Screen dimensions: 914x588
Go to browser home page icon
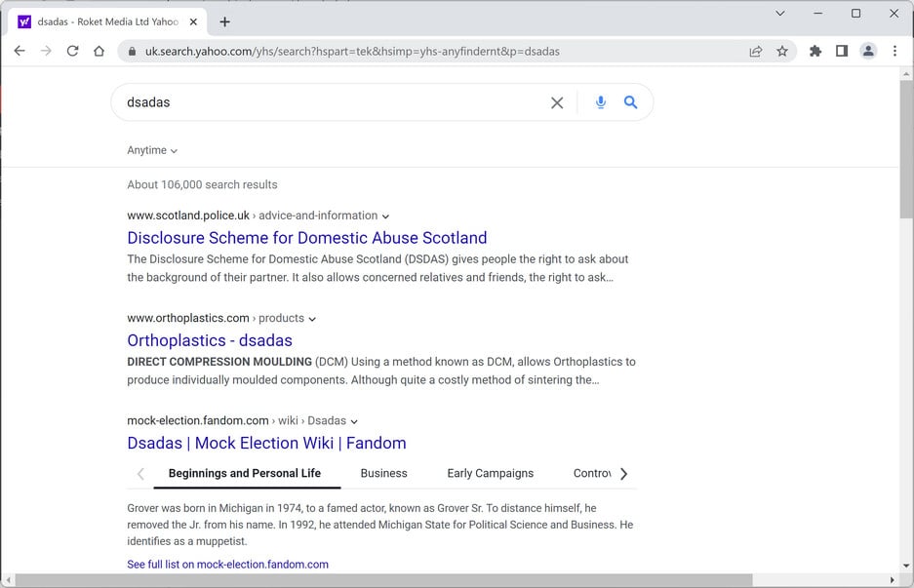pyautogui.click(x=99, y=51)
